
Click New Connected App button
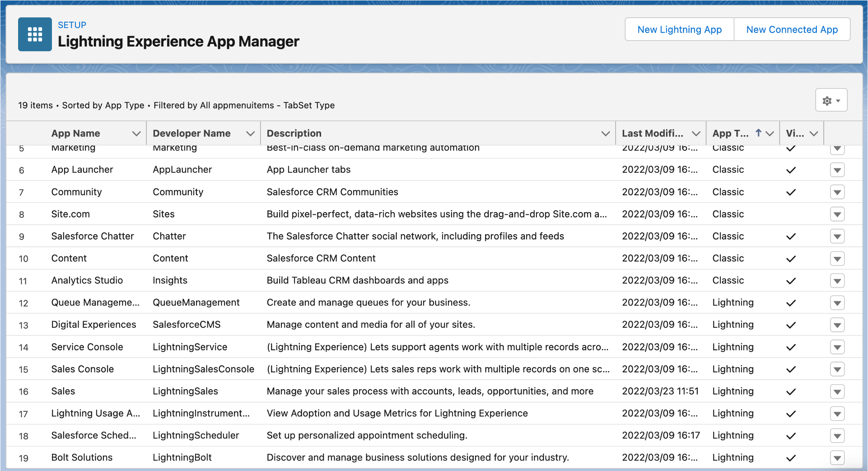tap(792, 29)
